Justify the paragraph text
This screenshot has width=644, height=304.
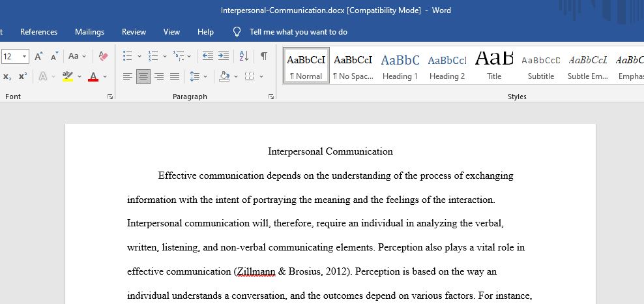coord(175,76)
